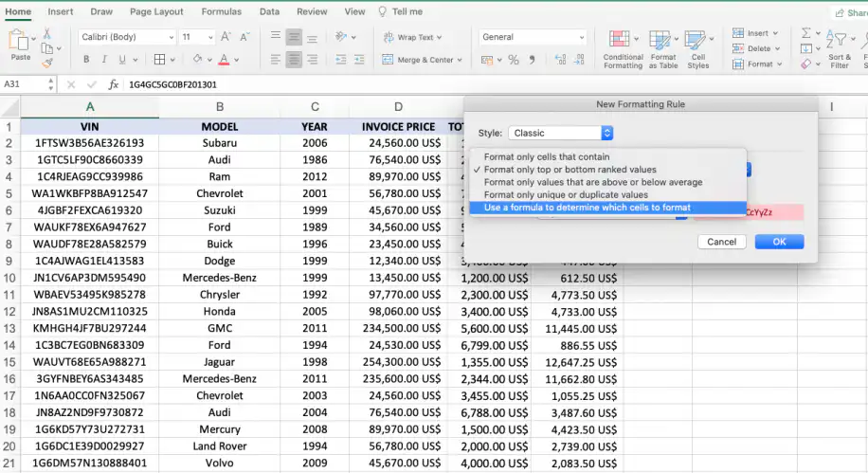The height and width of the screenshot is (473, 868).
Task: Open the Formulas ribbon tab
Action: [222, 11]
